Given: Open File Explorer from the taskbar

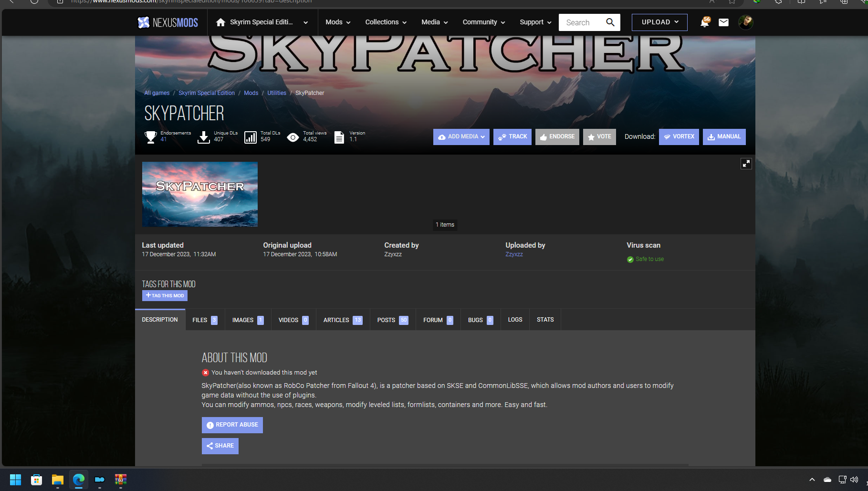Looking at the screenshot, I should [57, 480].
